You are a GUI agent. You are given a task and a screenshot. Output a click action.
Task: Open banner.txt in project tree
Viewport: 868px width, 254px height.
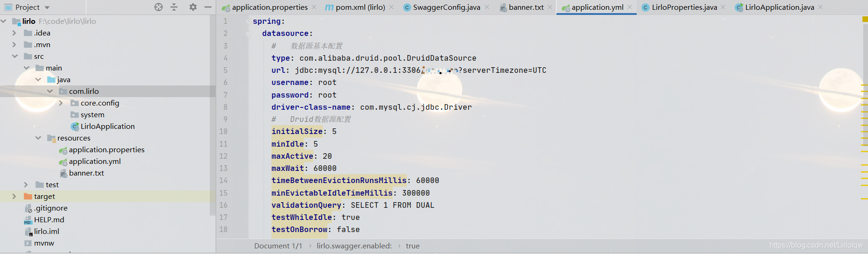[86, 173]
